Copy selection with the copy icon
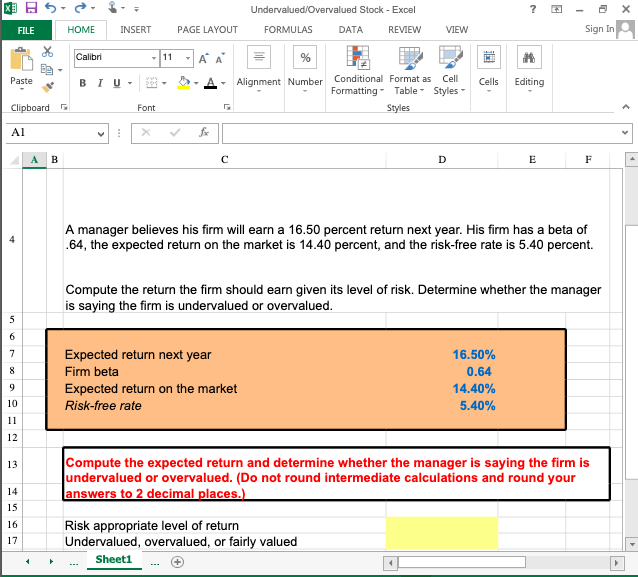The width and height of the screenshot is (638, 577). pyautogui.click(x=47, y=70)
